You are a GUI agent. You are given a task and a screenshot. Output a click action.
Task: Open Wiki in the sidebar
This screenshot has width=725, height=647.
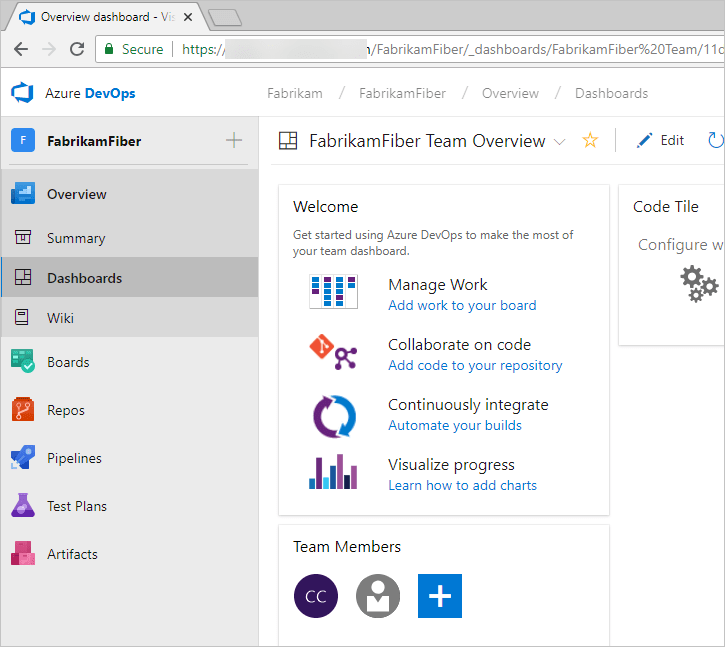pyautogui.click(x=129, y=317)
